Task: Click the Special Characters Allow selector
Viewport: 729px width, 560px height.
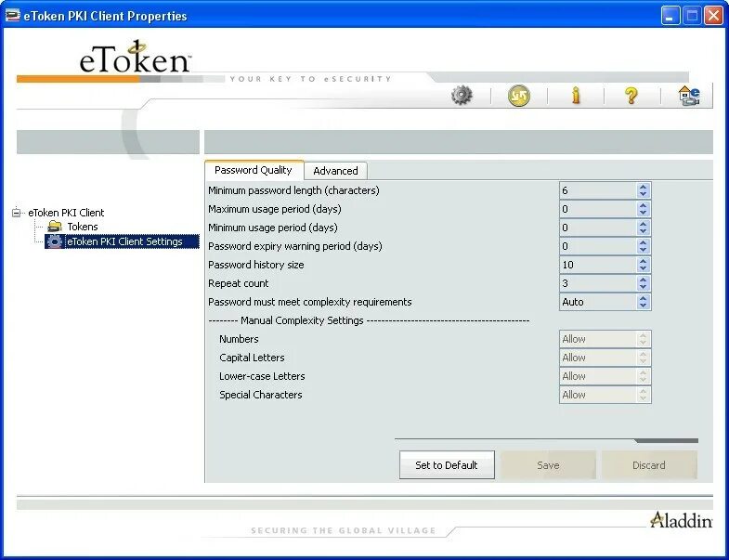Action: point(605,395)
